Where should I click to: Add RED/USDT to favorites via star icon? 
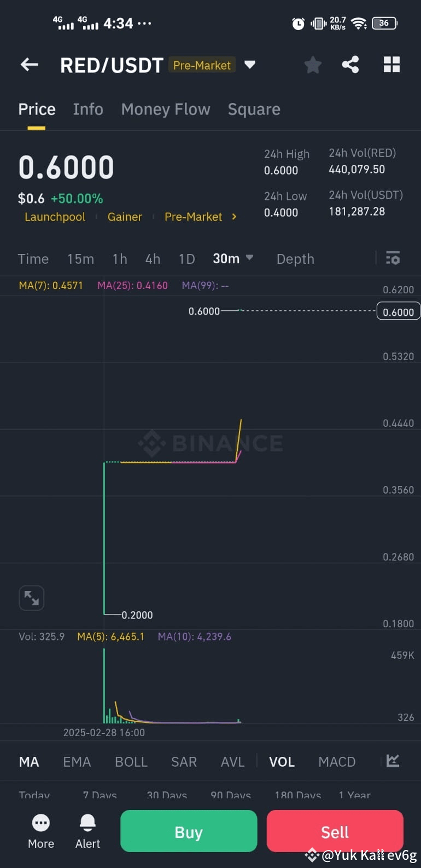pyautogui.click(x=313, y=65)
